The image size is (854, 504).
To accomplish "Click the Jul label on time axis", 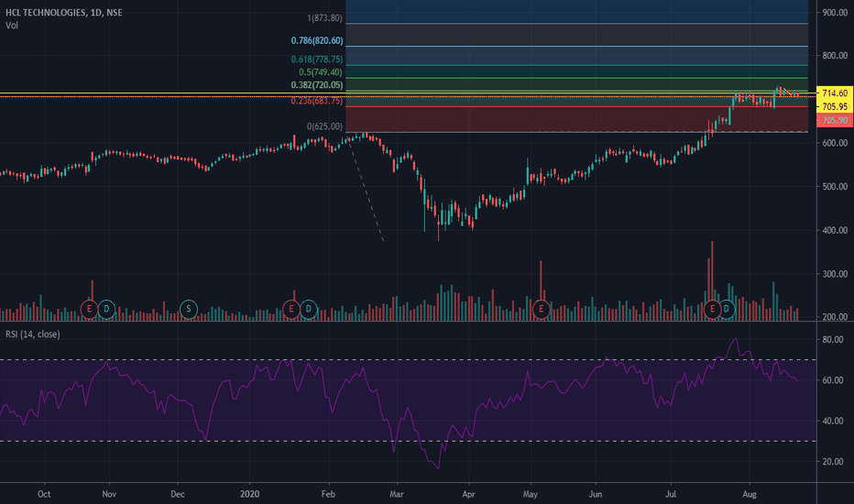I will 671,494.
